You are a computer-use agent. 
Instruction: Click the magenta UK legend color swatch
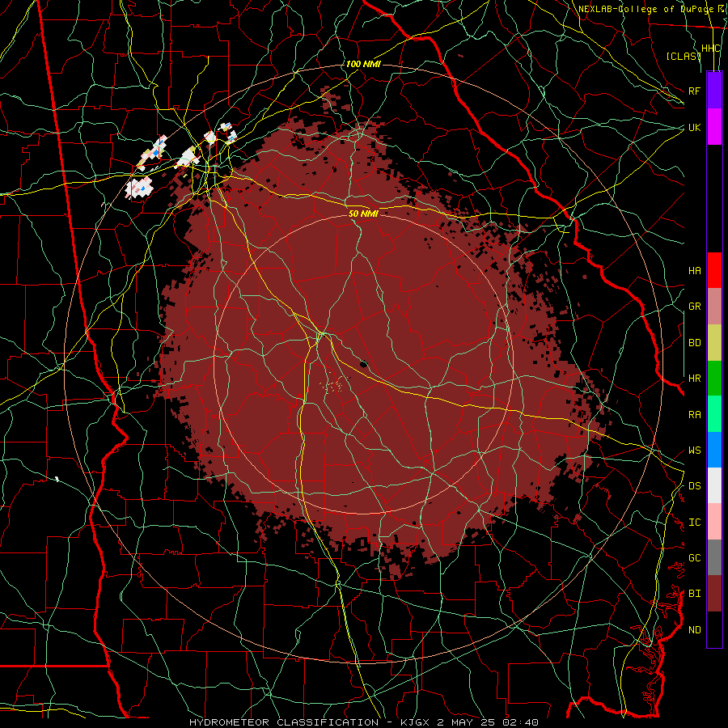pyautogui.click(x=714, y=127)
